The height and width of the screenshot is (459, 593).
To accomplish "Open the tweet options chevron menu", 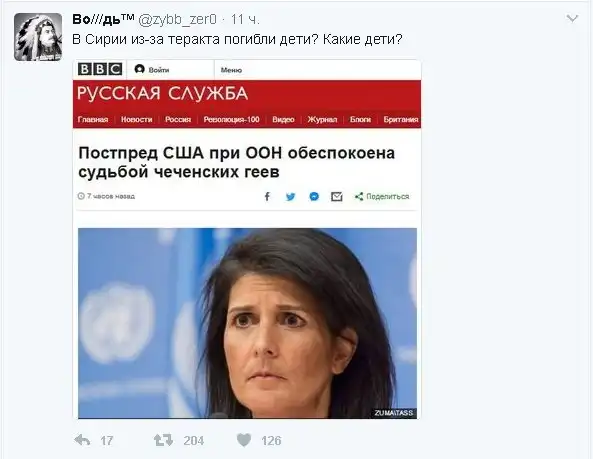I will tap(572, 18).
